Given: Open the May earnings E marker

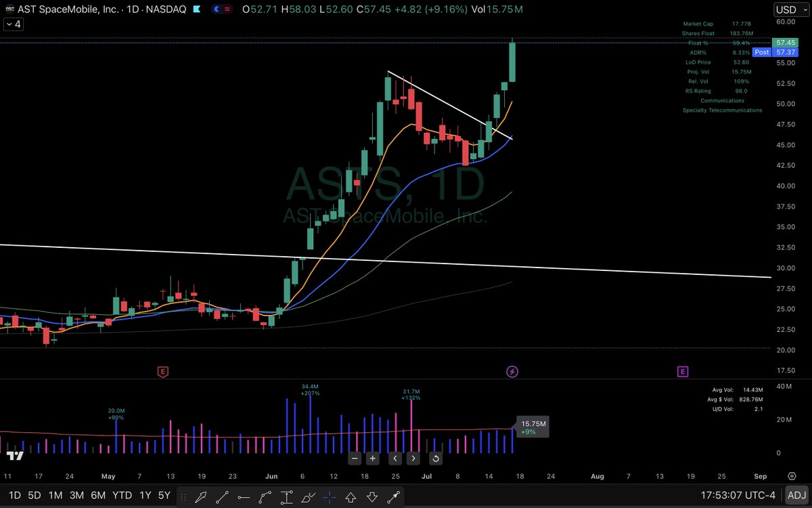Looking at the screenshot, I should tap(162, 371).
